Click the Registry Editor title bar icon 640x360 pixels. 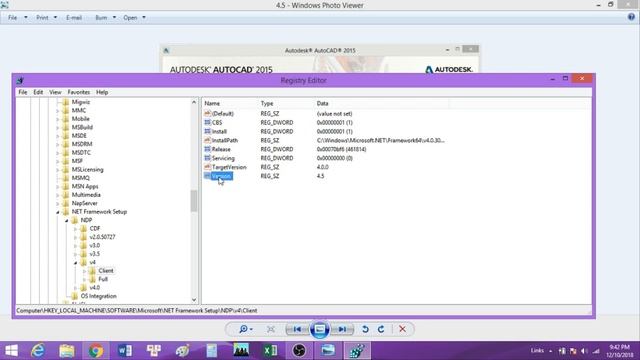(x=20, y=80)
